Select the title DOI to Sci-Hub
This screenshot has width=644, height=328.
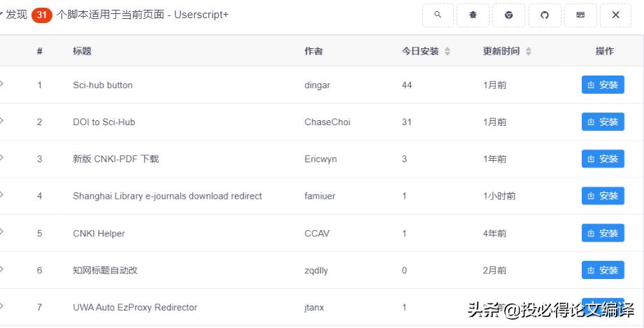tap(104, 122)
